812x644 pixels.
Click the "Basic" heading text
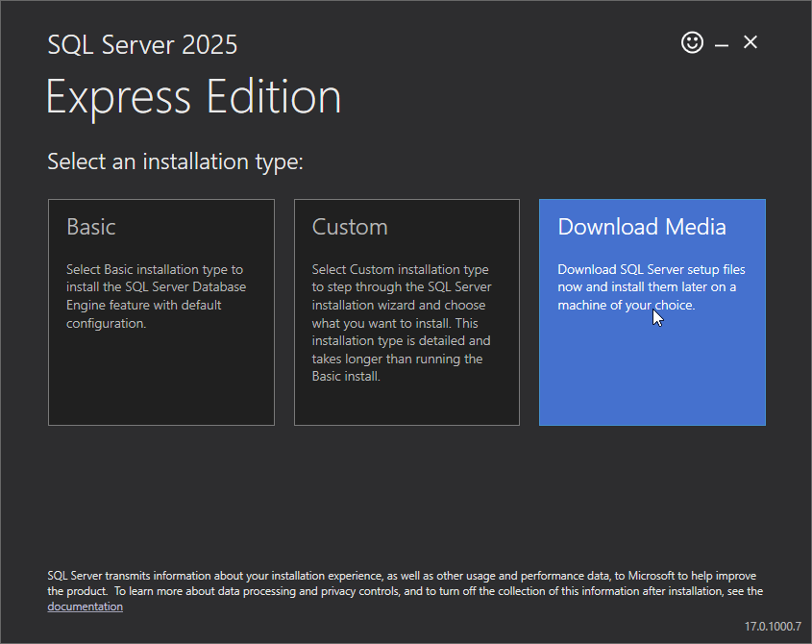(x=91, y=227)
